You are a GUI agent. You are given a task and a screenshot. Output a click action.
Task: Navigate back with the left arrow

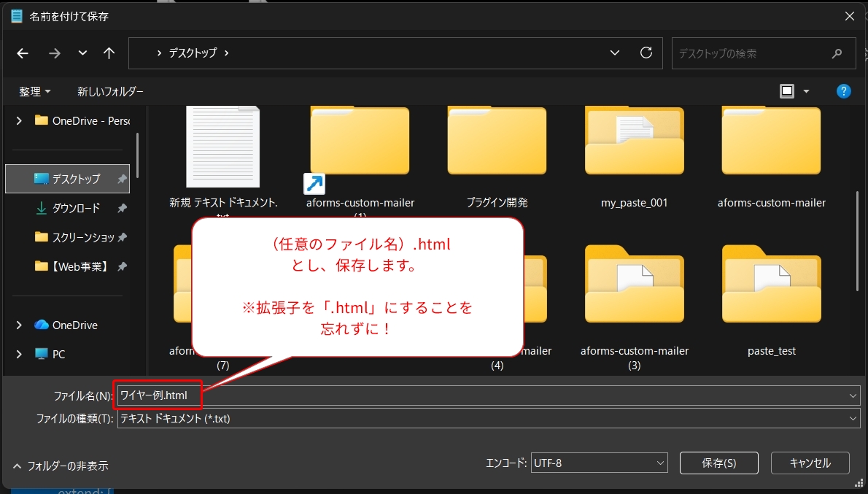(22, 53)
